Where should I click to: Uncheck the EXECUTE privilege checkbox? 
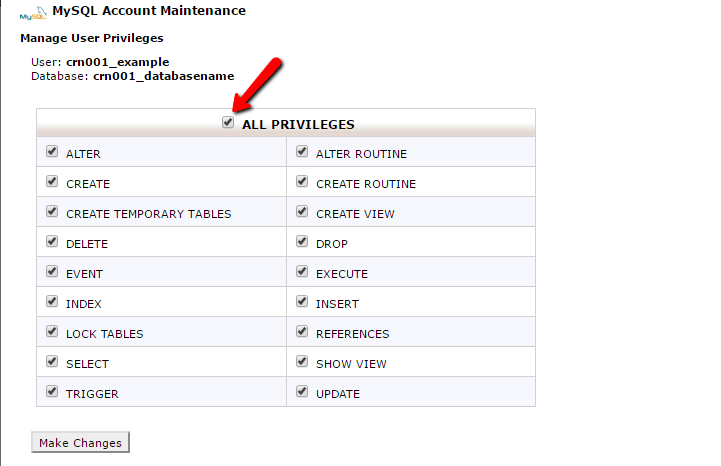302,272
